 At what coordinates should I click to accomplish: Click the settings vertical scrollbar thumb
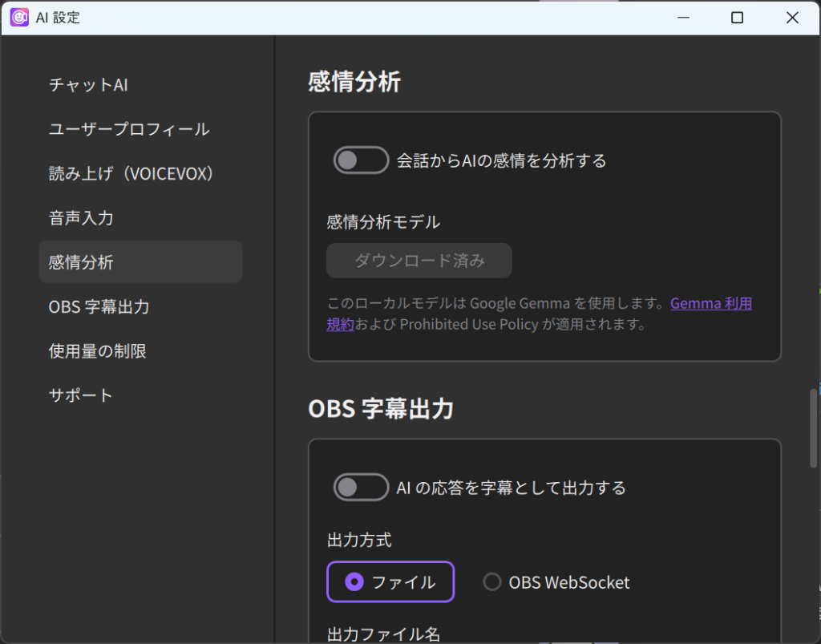(813, 427)
